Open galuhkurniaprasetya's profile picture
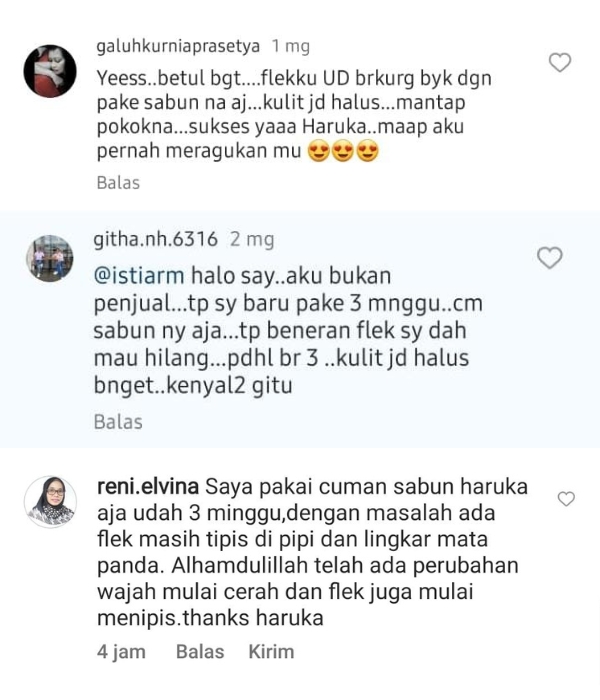 [50, 71]
